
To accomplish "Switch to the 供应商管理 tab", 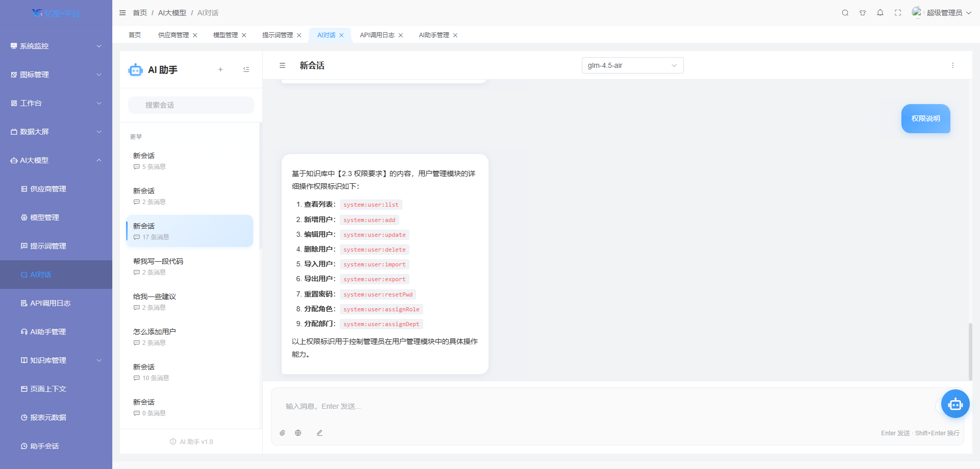I will pos(174,35).
